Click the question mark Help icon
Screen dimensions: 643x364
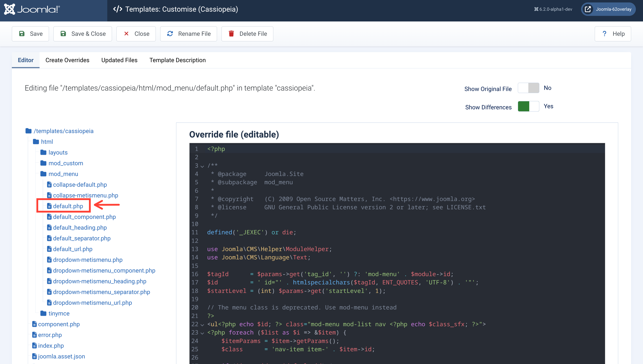tap(605, 34)
